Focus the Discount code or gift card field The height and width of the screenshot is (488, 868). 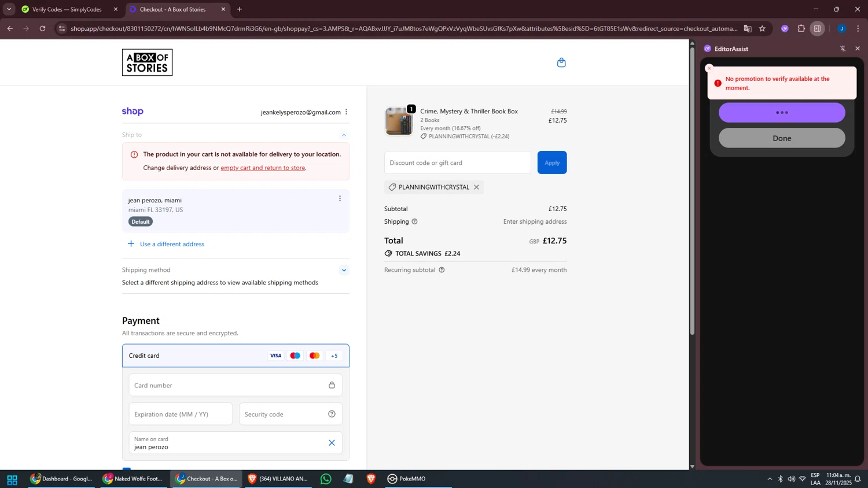point(457,162)
